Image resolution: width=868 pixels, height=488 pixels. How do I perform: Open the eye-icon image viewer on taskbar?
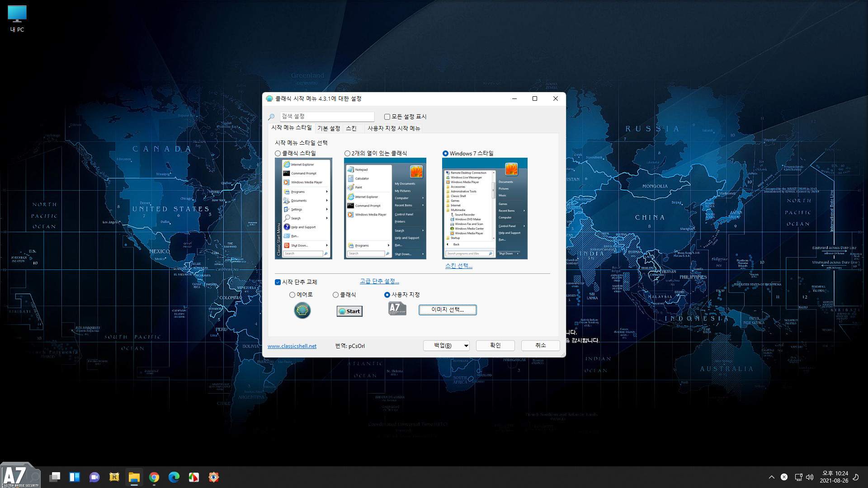tap(214, 477)
